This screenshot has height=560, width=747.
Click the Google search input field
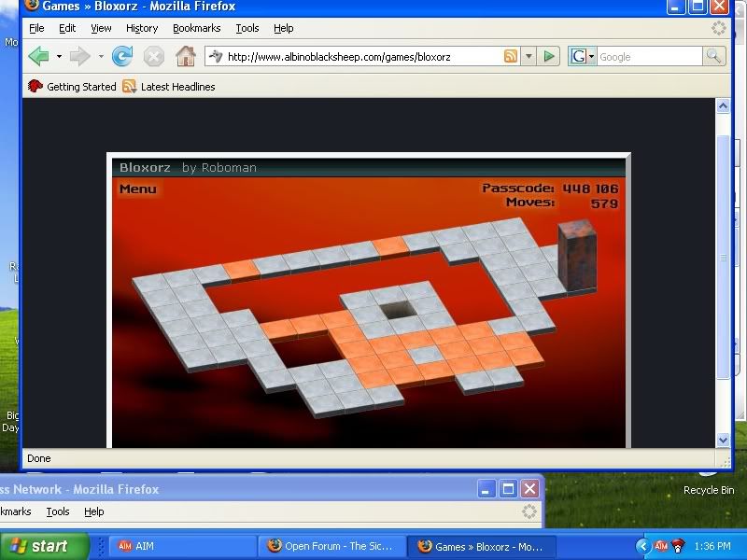[x=648, y=57]
